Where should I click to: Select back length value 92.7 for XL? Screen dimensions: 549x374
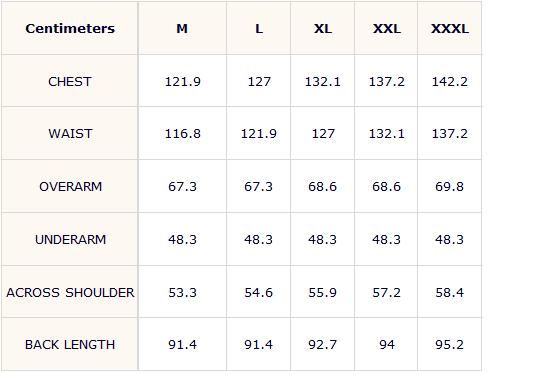coord(322,345)
